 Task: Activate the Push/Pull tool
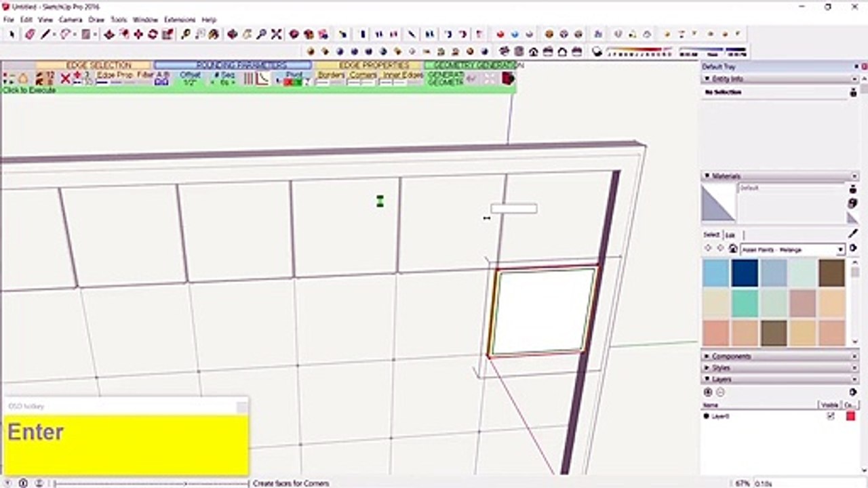coord(109,34)
